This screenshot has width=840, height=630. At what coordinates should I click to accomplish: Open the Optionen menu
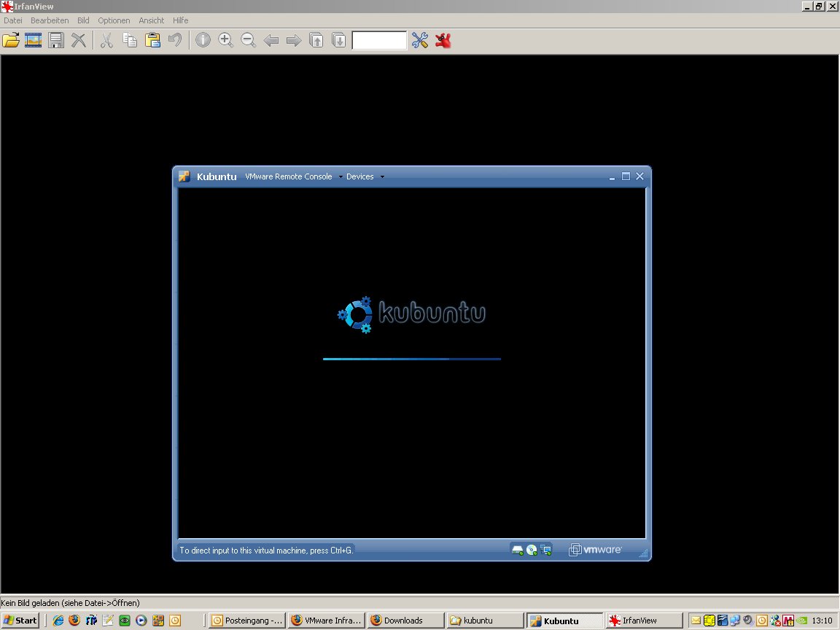114,20
